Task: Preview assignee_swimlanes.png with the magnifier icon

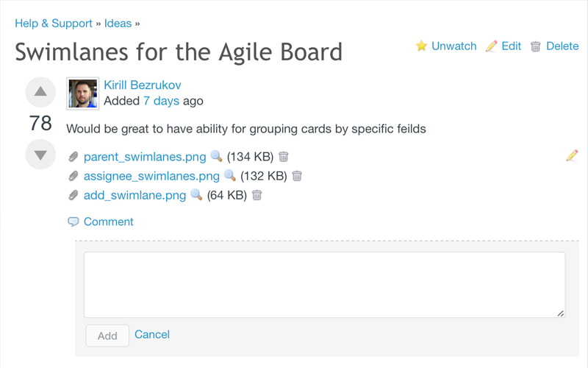Action: [229, 176]
